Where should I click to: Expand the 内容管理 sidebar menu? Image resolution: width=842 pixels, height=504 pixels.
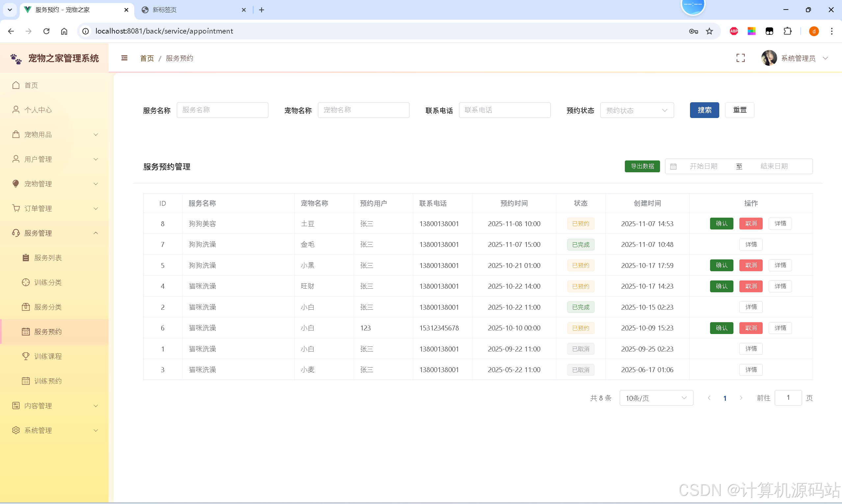(54, 405)
